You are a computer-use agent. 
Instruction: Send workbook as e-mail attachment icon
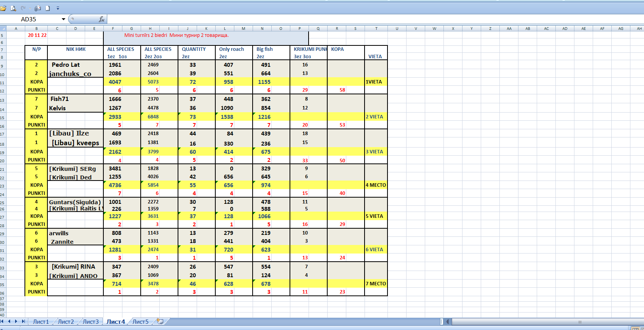click(38, 8)
